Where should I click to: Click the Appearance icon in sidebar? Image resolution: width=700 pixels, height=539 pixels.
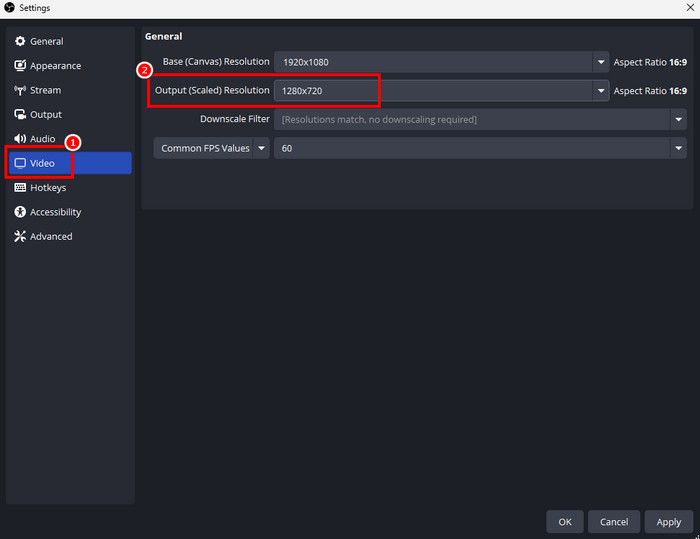tap(20, 66)
